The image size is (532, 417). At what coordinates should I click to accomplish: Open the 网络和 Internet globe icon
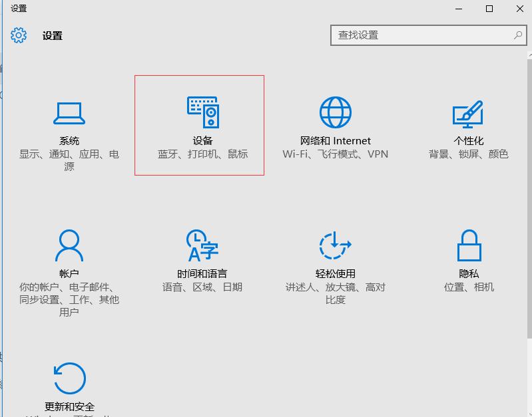tap(335, 112)
